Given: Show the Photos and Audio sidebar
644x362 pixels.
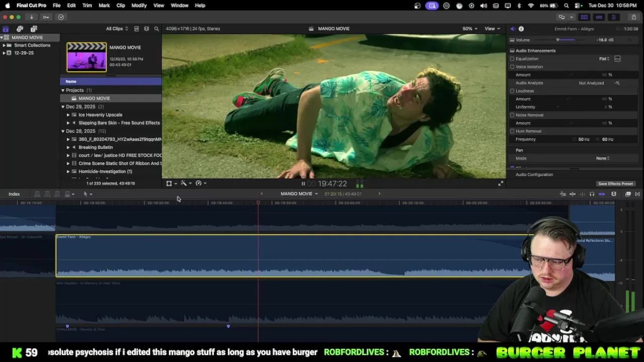Looking at the screenshot, I should tap(20, 29).
